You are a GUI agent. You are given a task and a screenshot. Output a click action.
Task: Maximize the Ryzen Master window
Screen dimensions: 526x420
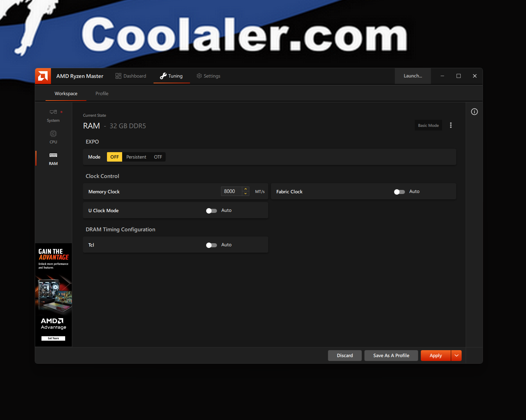[x=459, y=76]
